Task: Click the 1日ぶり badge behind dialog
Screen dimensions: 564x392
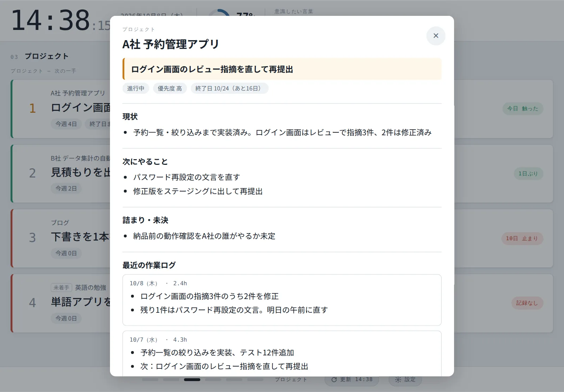Action: coord(528,174)
